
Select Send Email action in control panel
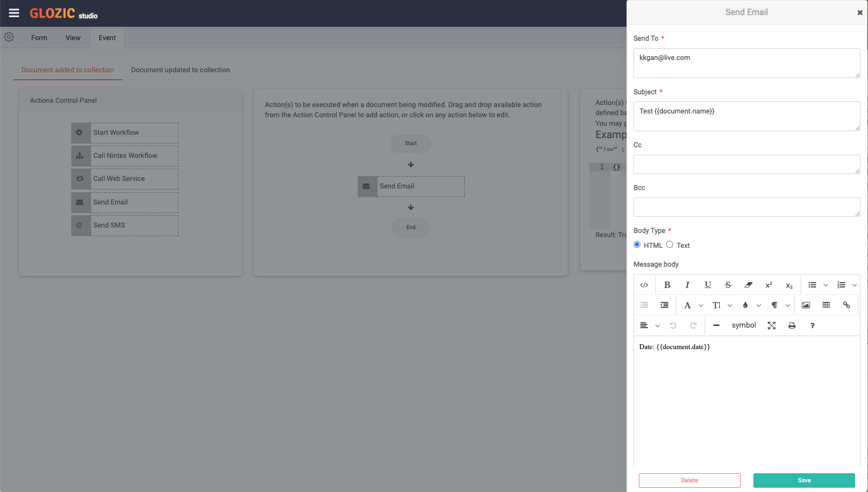[x=125, y=202]
